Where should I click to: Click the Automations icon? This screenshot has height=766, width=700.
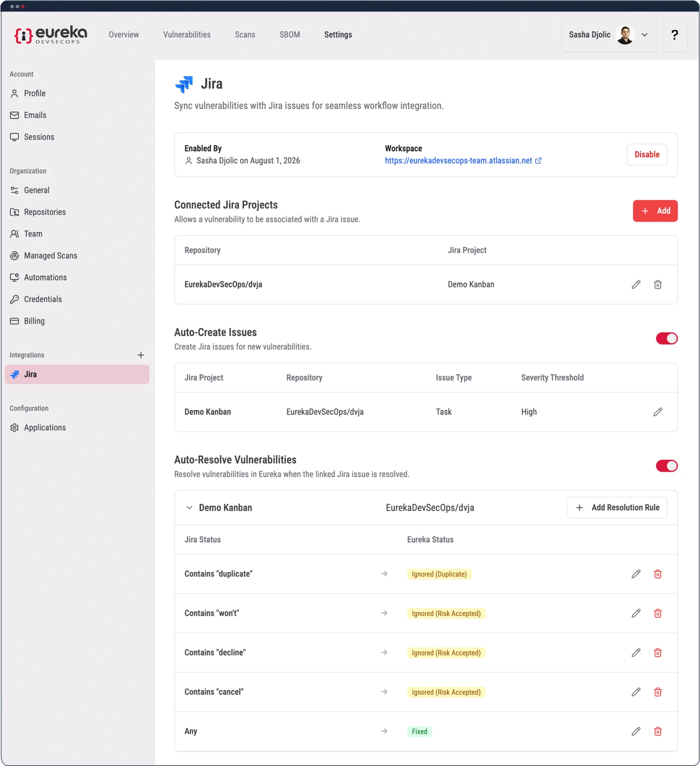click(x=14, y=277)
